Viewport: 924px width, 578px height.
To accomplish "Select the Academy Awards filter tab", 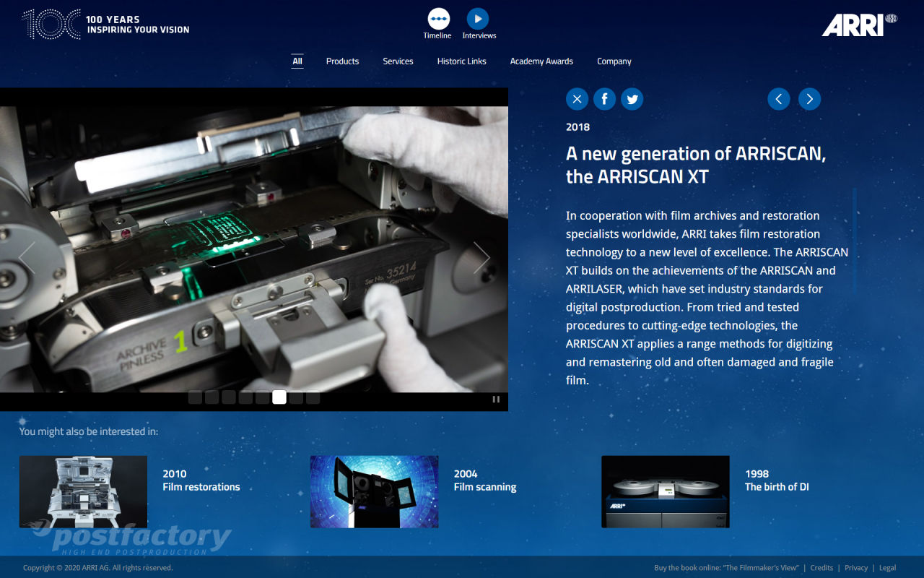I will [x=541, y=61].
